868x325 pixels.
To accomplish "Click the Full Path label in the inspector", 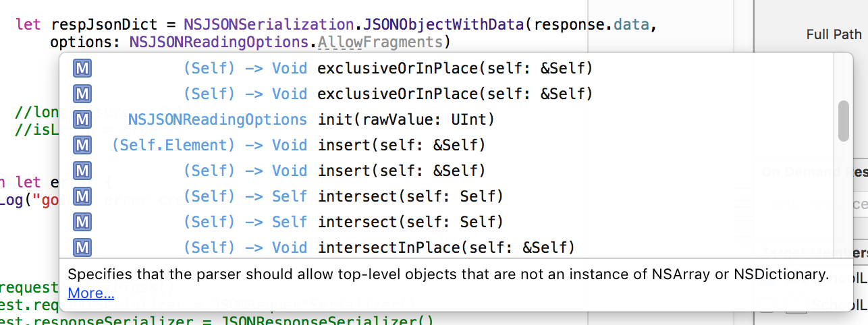I will 834,34.
